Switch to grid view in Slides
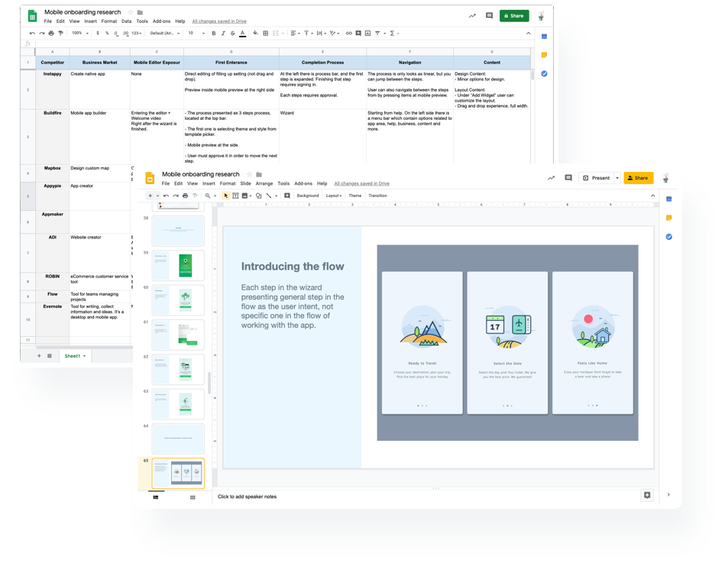The image size is (728, 570). (193, 497)
